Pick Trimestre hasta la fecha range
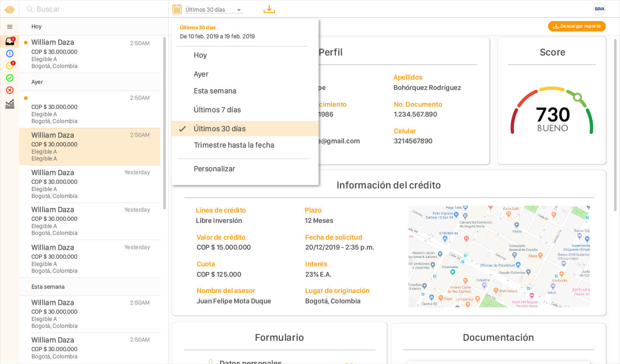This screenshot has width=620, height=364. 234,145
